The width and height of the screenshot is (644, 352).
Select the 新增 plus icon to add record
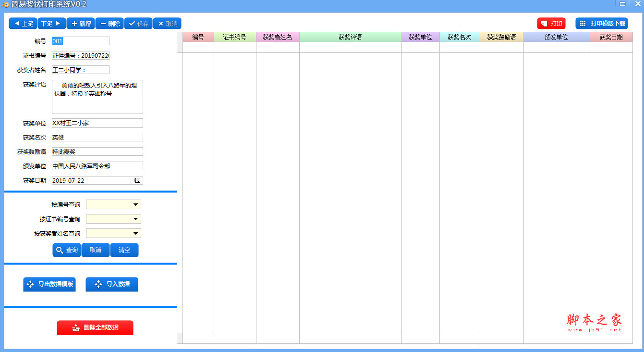[x=74, y=23]
